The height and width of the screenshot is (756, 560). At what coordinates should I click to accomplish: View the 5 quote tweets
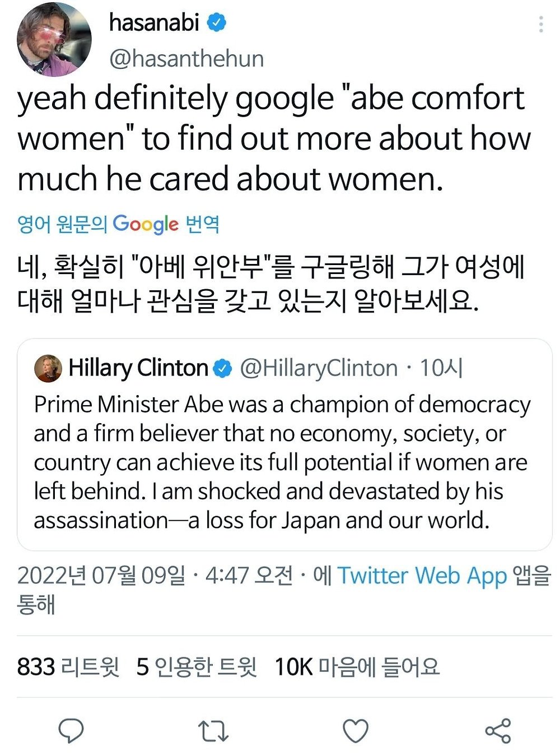[197, 667]
